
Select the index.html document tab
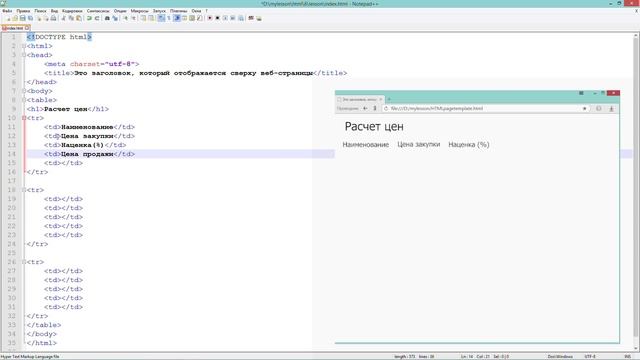tap(15, 28)
